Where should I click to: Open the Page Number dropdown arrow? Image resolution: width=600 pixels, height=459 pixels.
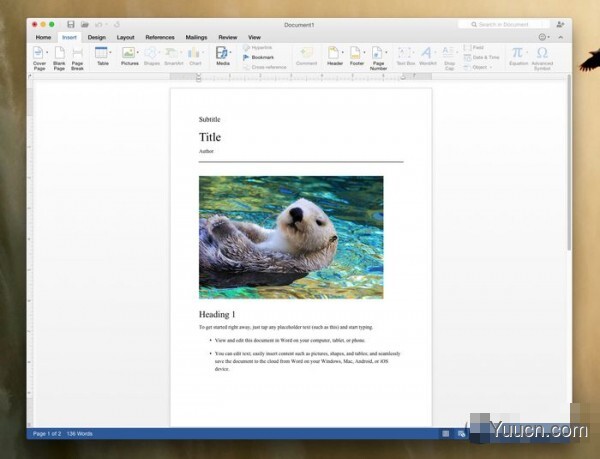386,52
